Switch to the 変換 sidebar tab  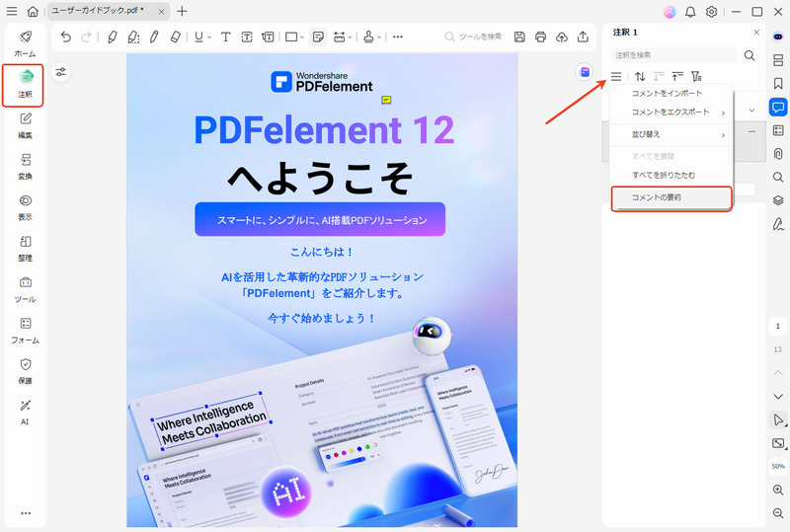pos(26,166)
